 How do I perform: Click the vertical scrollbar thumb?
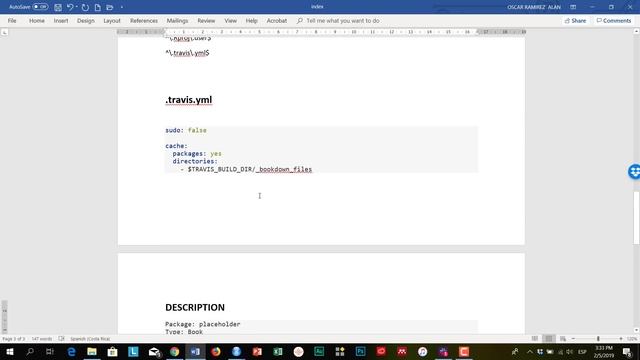tap(636, 218)
